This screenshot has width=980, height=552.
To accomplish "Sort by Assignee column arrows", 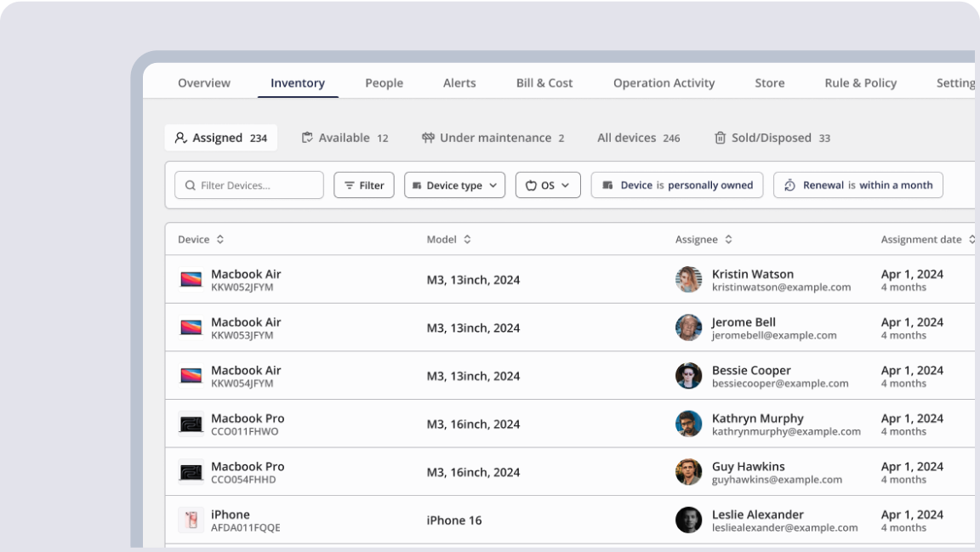I will (728, 240).
